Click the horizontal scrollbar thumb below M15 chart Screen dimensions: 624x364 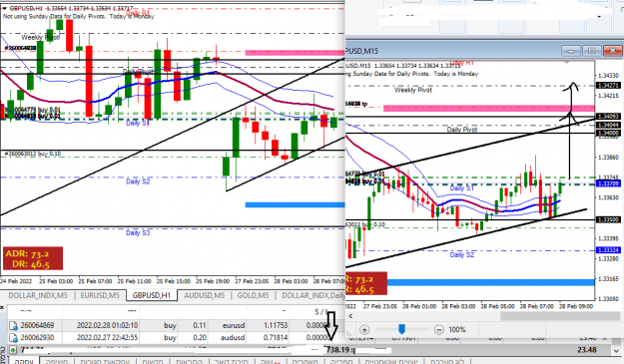[x=561, y=316]
